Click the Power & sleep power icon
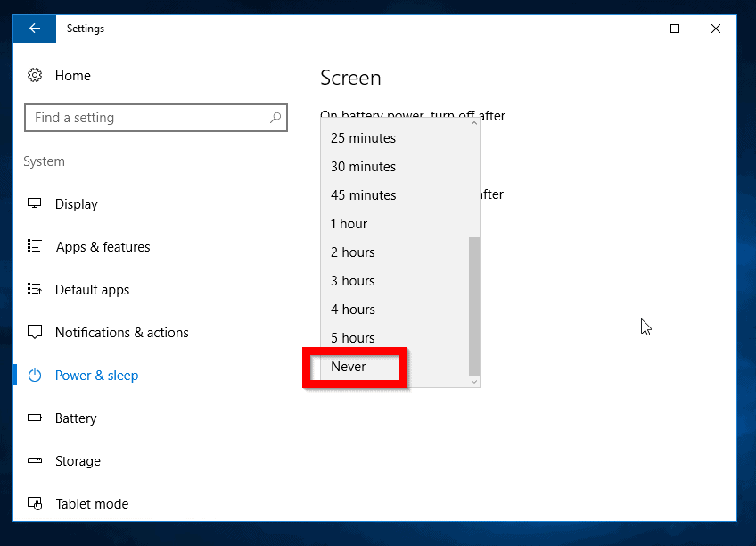Image resolution: width=756 pixels, height=546 pixels. pos(34,375)
